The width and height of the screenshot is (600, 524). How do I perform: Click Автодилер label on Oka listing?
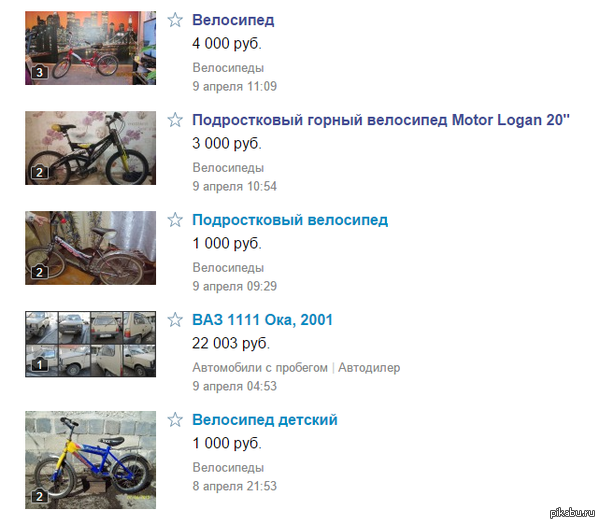[x=369, y=368]
